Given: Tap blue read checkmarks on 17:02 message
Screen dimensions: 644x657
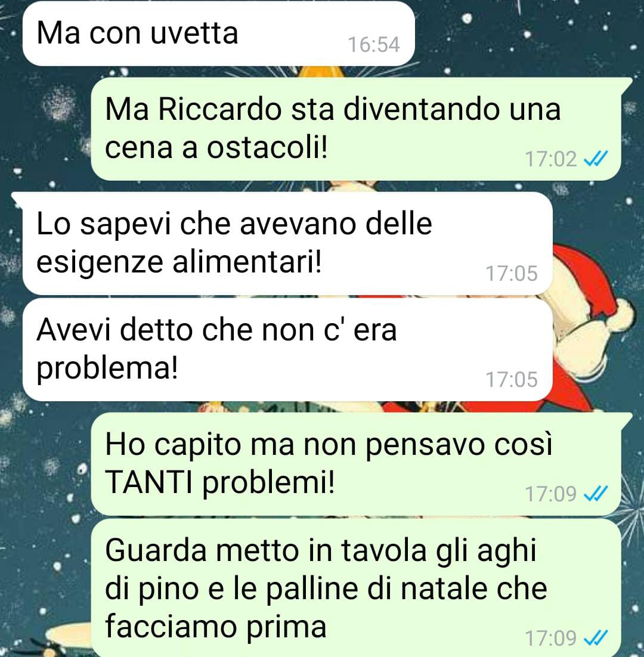Looking at the screenshot, I should (595, 159).
